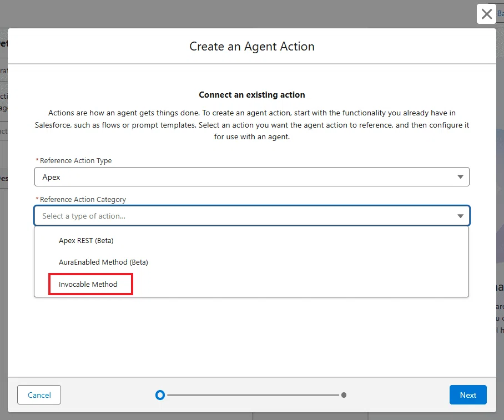Cancel the agent action creation
Image resolution: width=504 pixels, height=420 pixels.
click(x=39, y=394)
